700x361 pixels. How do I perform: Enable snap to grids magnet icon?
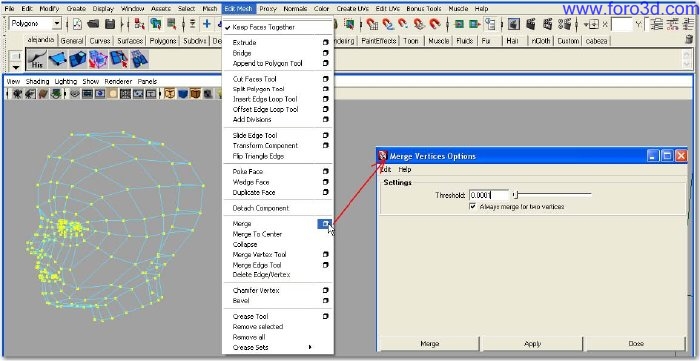coord(372,24)
